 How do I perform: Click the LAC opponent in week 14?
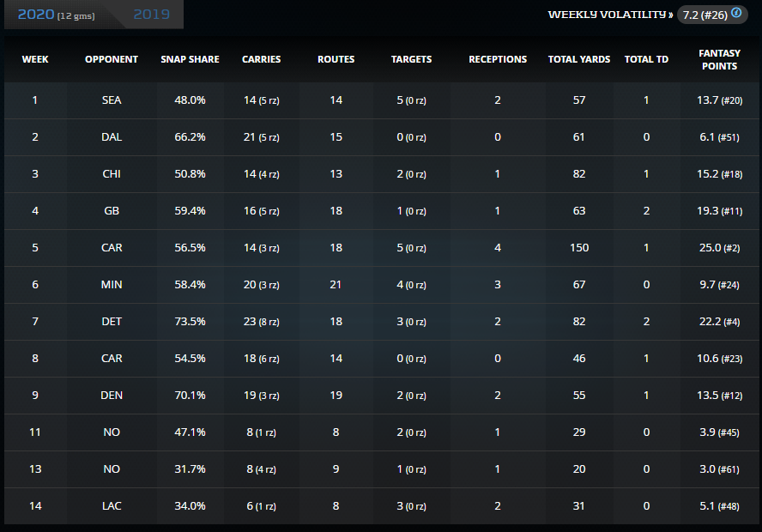click(x=112, y=506)
